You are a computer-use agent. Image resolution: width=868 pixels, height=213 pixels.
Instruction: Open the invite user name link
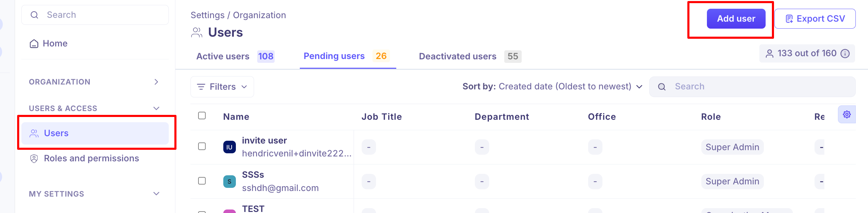click(265, 140)
